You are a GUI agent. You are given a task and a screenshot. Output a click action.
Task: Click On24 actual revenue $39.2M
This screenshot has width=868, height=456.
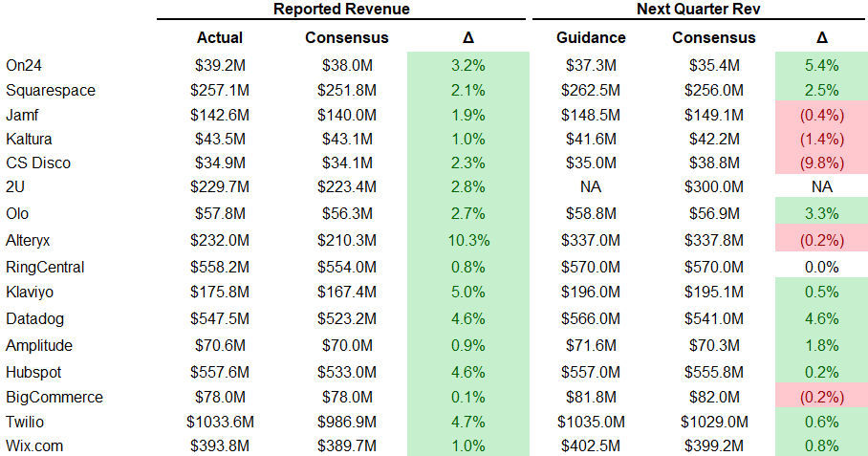click(220, 65)
